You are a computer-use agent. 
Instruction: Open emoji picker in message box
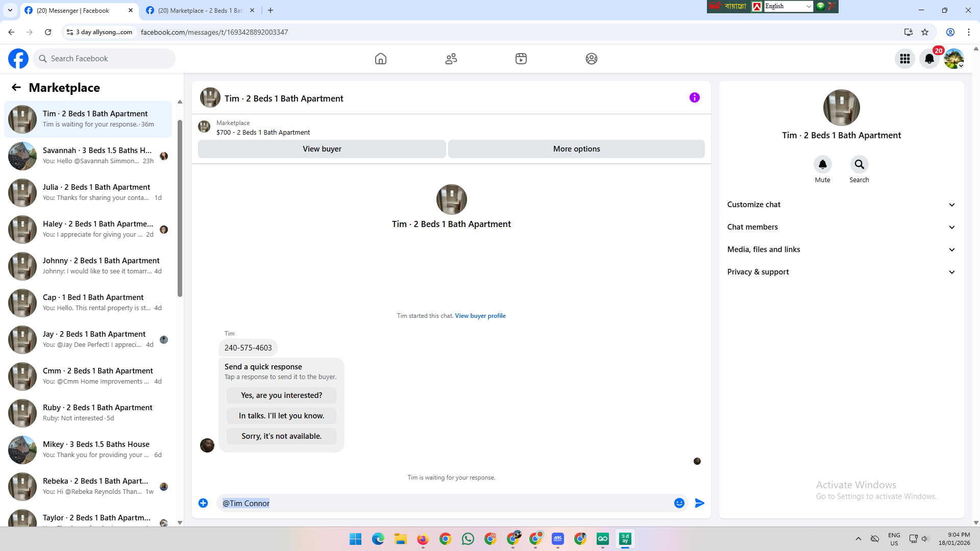pyautogui.click(x=679, y=503)
